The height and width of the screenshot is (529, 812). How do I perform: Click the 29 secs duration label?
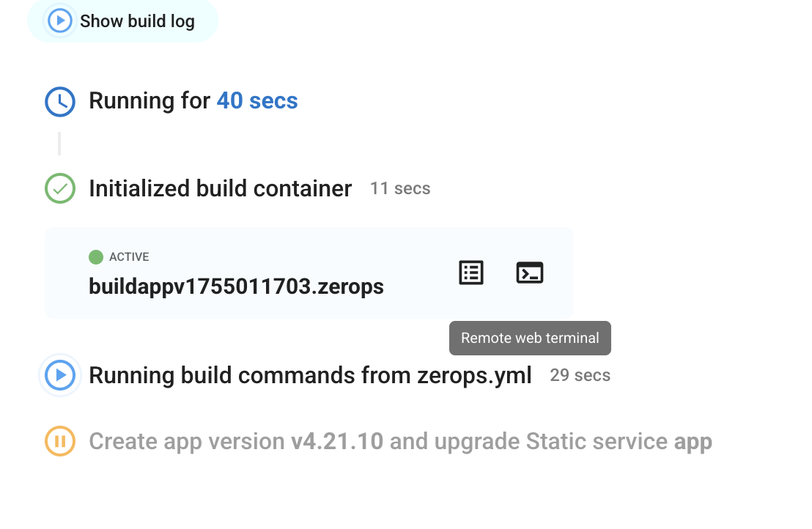[580, 376]
